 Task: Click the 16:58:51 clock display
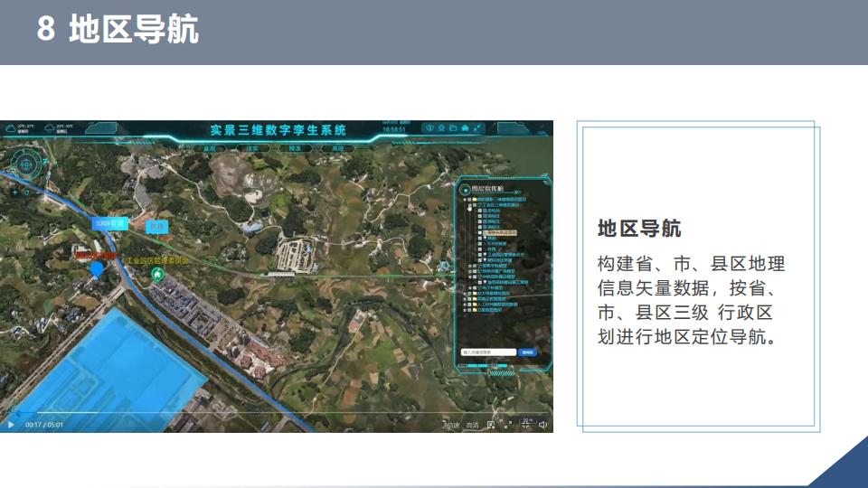click(x=394, y=130)
